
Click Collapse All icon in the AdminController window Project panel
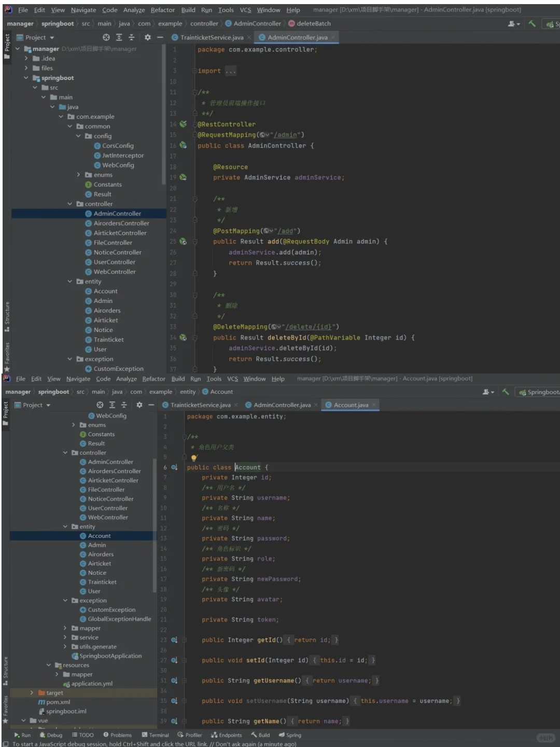point(131,37)
